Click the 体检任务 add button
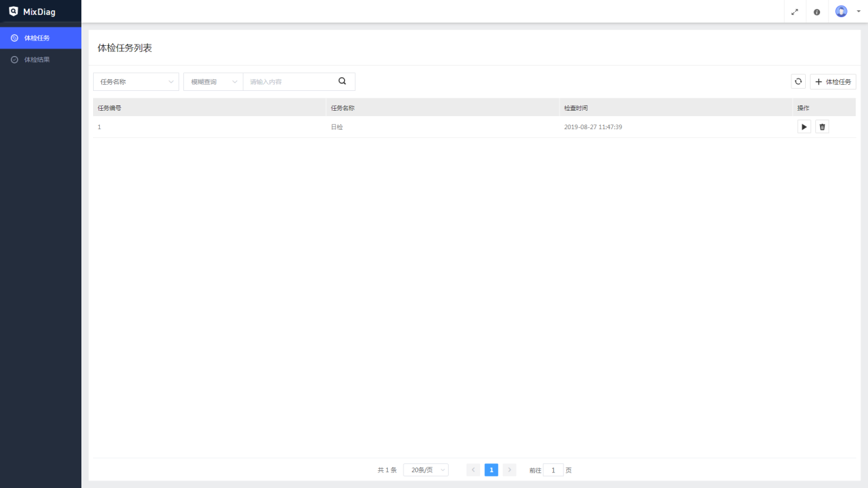Image resolution: width=868 pixels, height=488 pixels. point(833,81)
